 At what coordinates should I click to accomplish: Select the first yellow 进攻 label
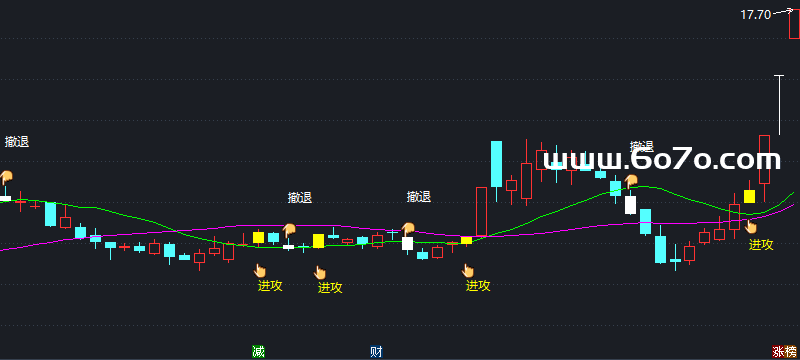click(270, 286)
